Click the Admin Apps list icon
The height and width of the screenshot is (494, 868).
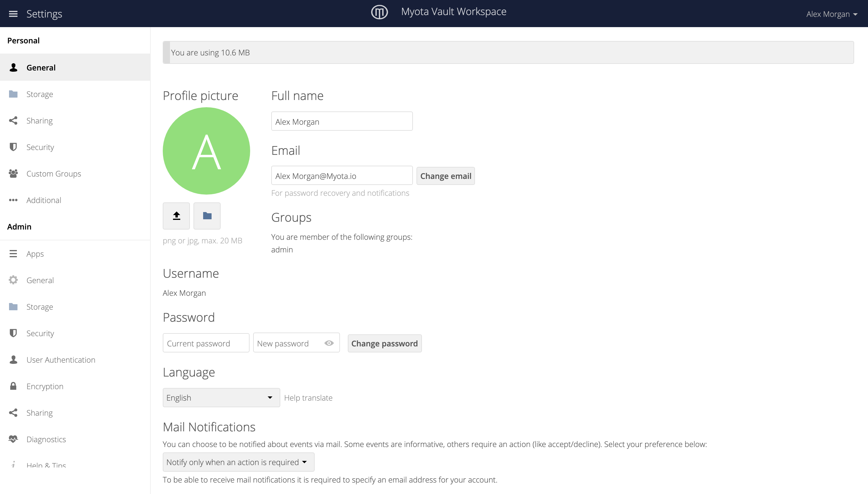[13, 253]
